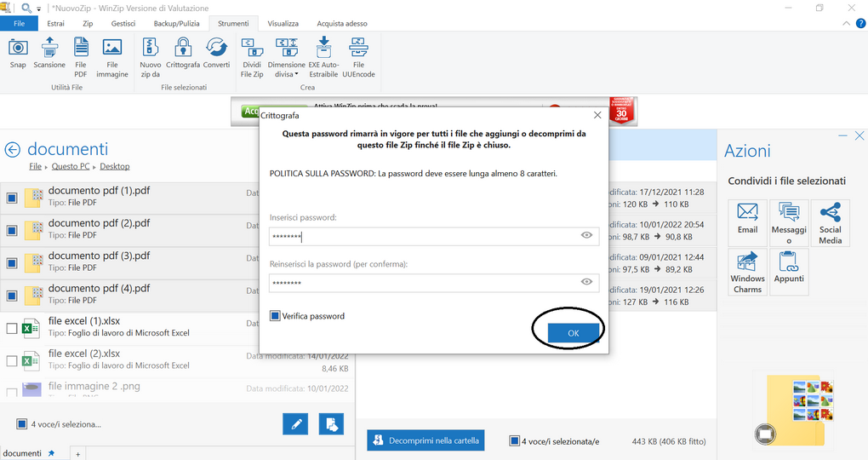Uncheck documento pdf (4).pdf checkbox
The height and width of the screenshot is (460, 868).
12,296
